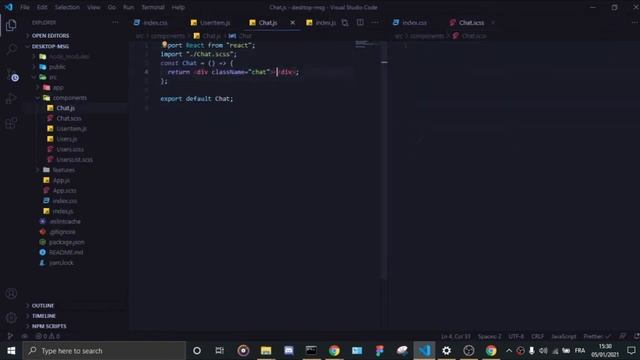This screenshot has height=360, width=640.
Task: Open the Explorer view in activity bar
Action: pos(11,25)
